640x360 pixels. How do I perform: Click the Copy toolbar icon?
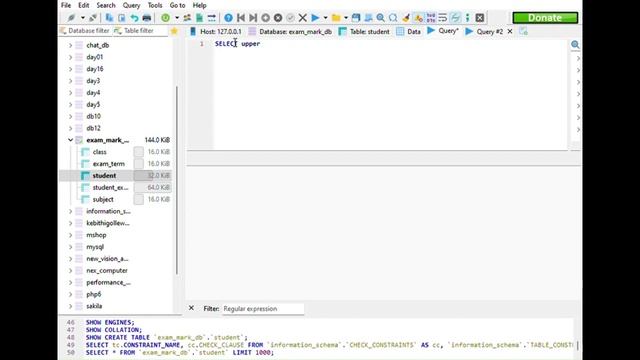click(109, 18)
